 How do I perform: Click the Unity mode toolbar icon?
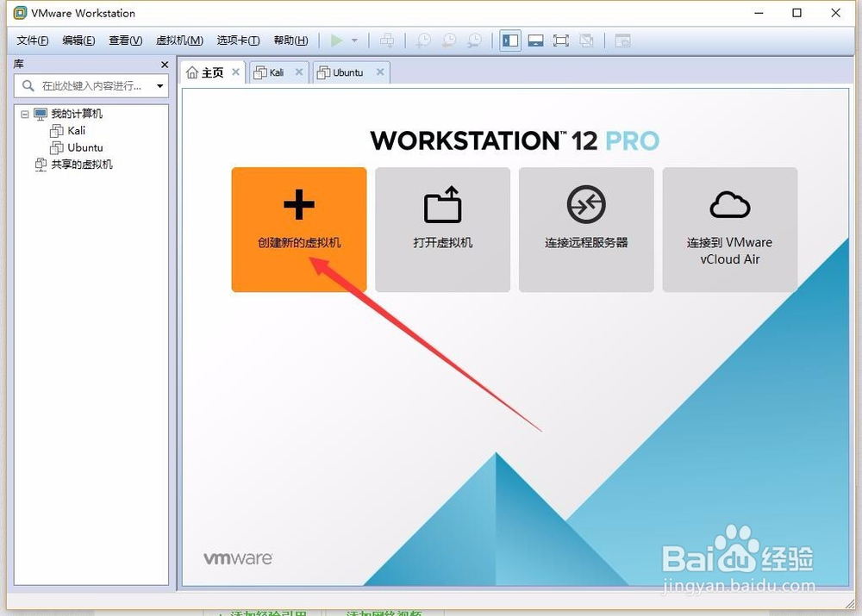[x=586, y=40]
